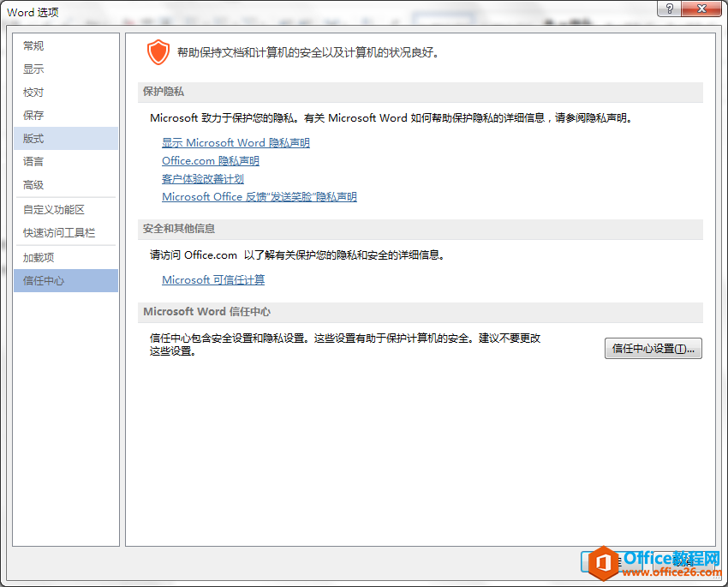Switch to the 校对 options page
The image size is (728, 587).
65,93
